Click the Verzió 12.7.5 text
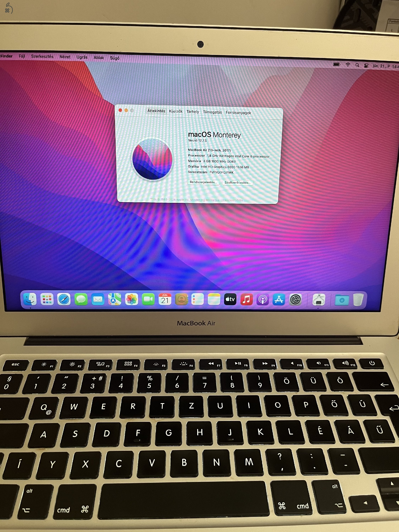399x532 pixels. (197, 140)
